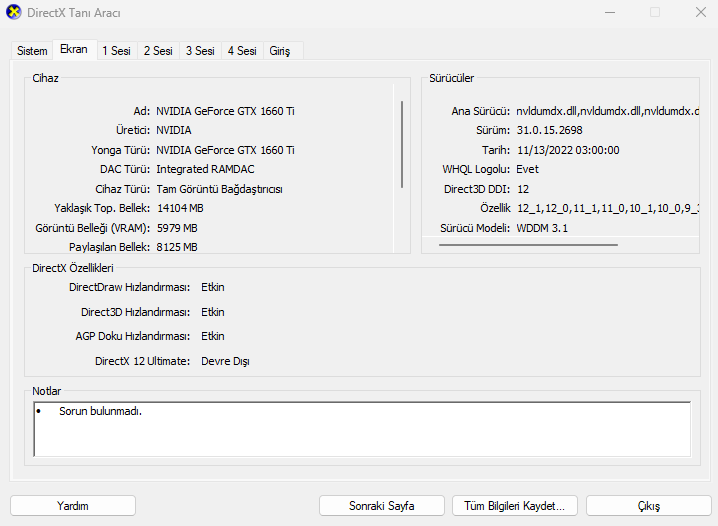Click the 5979 MB VRAM value
This screenshot has height=526, width=718.
[x=177, y=228]
